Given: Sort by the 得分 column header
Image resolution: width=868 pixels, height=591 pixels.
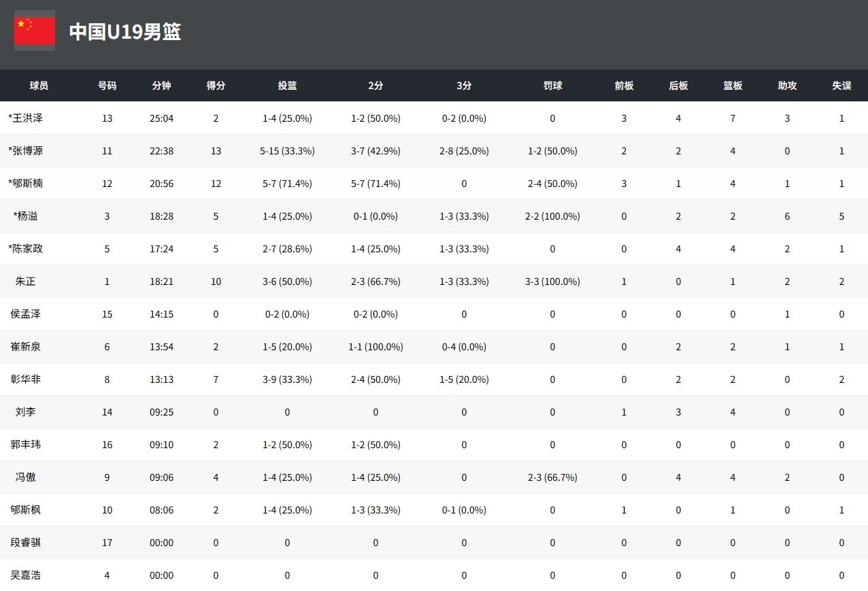Looking at the screenshot, I should 216,86.
